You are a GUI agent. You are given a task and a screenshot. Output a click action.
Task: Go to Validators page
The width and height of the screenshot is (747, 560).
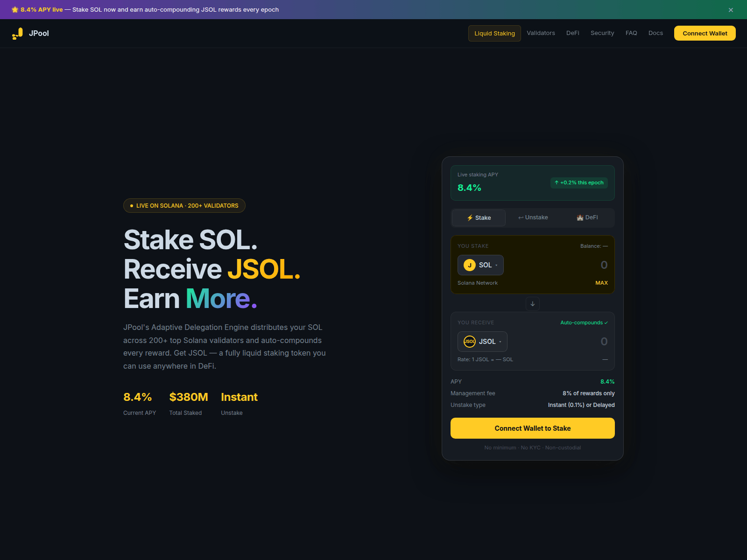pyautogui.click(x=541, y=33)
